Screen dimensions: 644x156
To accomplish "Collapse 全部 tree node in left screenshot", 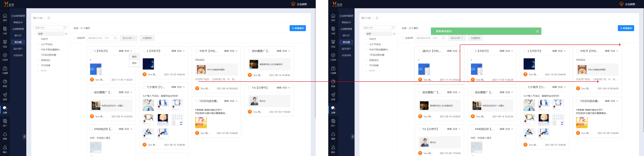I will 35,34.
